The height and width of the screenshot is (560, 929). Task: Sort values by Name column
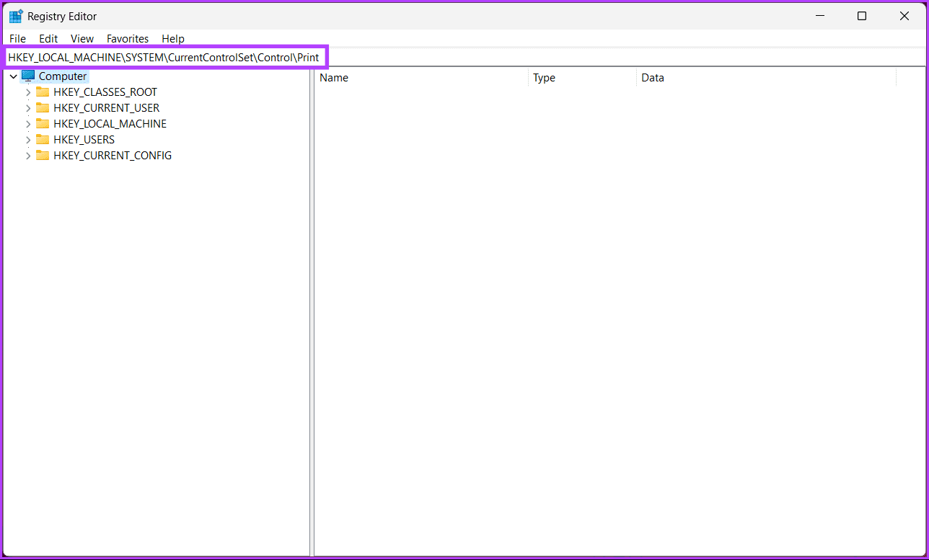click(421, 78)
